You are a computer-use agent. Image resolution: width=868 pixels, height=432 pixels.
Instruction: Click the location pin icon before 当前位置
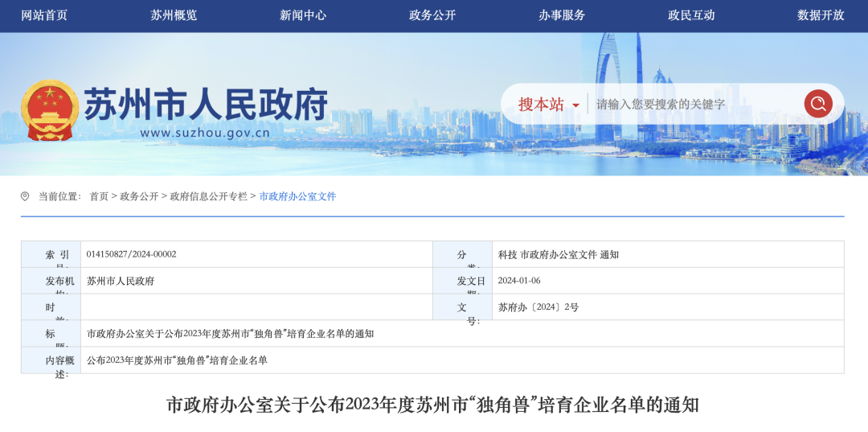tap(25, 196)
